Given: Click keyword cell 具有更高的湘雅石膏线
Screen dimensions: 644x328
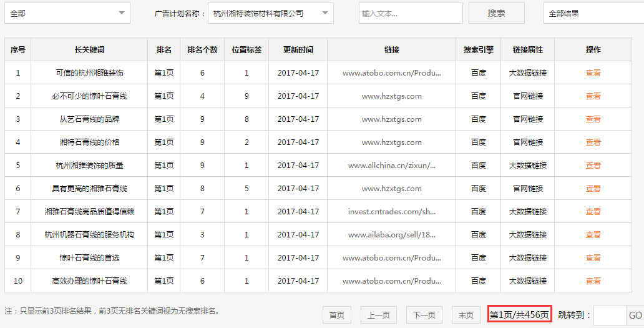Looking at the screenshot, I should [x=89, y=188].
